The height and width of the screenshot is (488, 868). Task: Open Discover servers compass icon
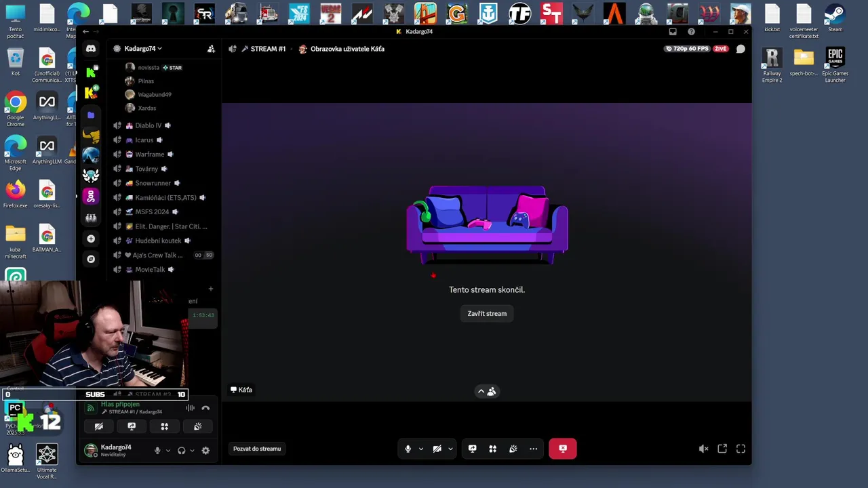91,259
